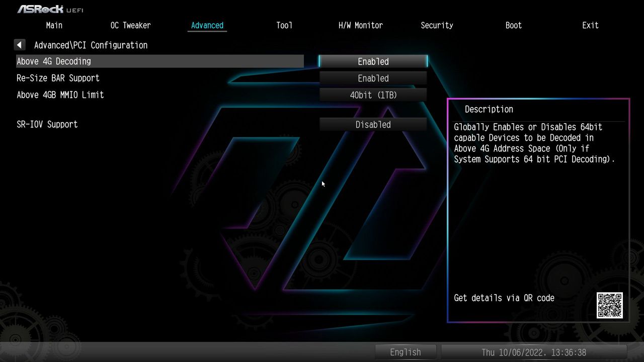Viewport: 644px width, 362px height.
Task: Open the Above 4G Decoding Enabled dropdown
Action: tap(373, 61)
